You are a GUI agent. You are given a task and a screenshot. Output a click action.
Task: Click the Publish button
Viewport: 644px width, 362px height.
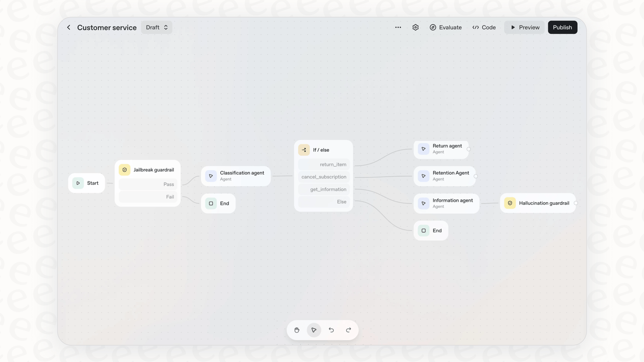[562, 27]
